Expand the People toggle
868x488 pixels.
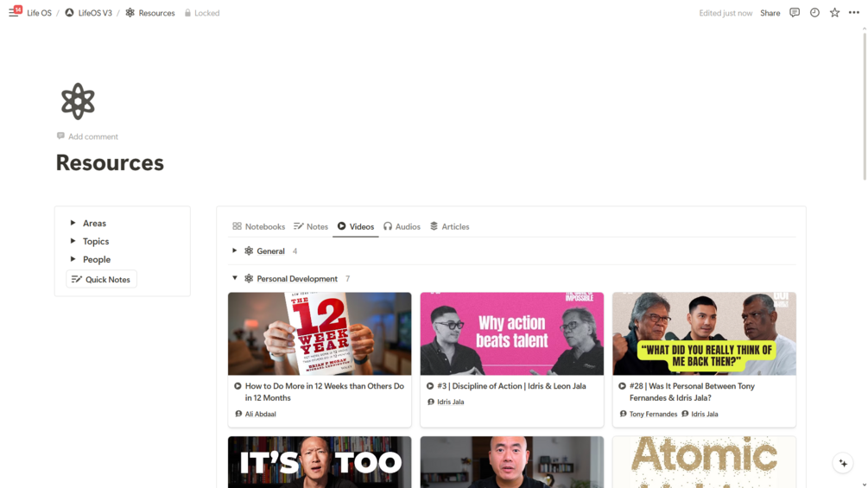click(x=73, y=259)
